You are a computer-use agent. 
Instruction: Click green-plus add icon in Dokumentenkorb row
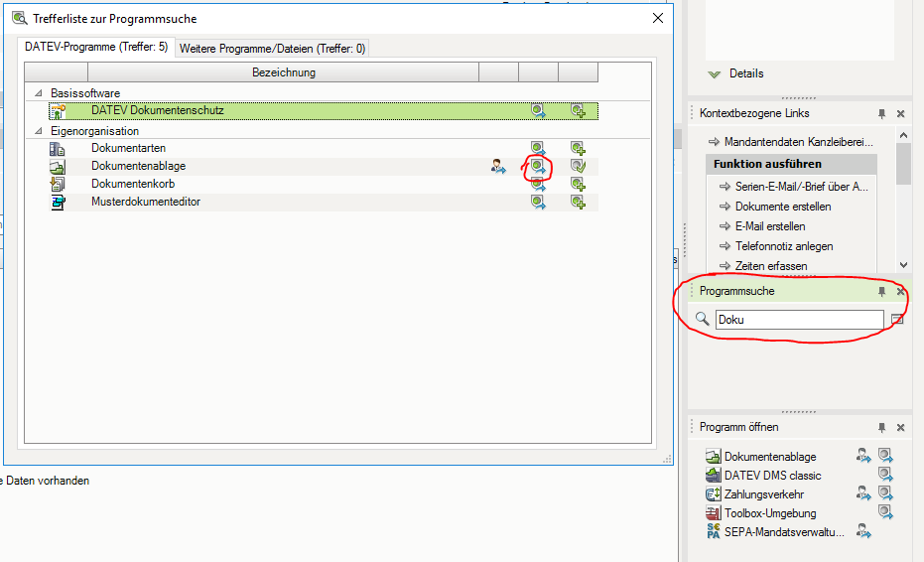click(x=578, y=184)
